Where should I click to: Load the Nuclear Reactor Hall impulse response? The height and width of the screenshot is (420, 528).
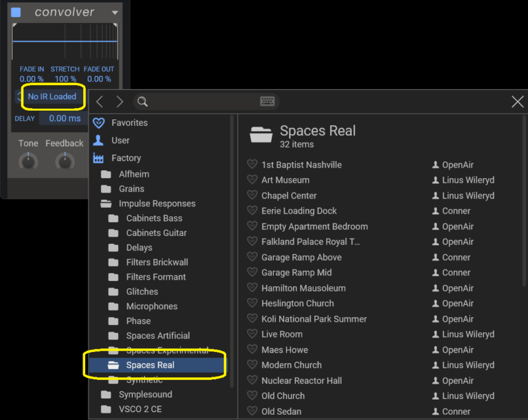[302, 380]
